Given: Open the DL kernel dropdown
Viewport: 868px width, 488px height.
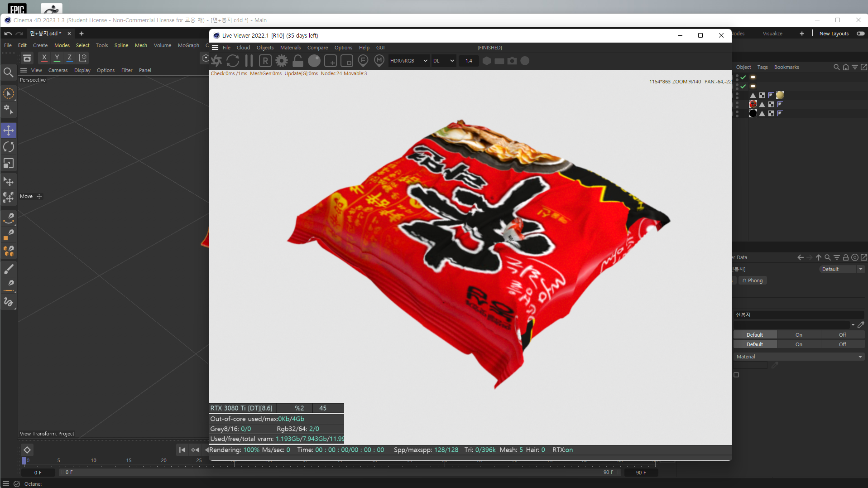Looking at the screenshot, I should click(443, 61).
